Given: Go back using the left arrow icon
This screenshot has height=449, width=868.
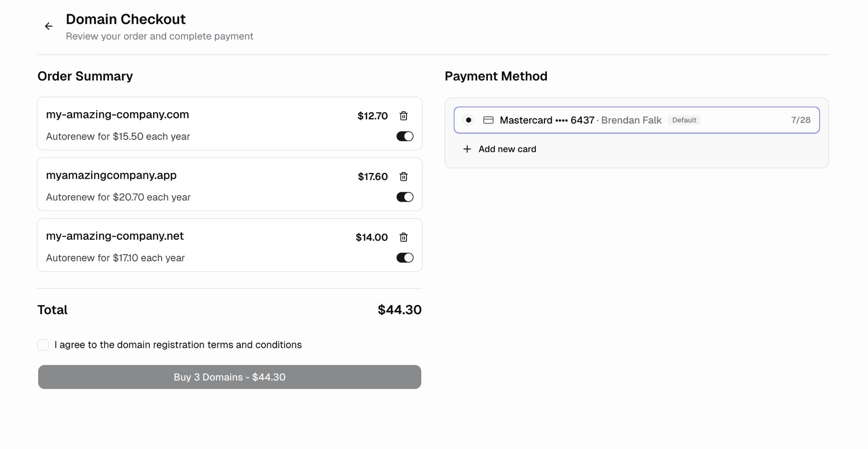Looking at the screenshot, I should (x=49, y=26).
